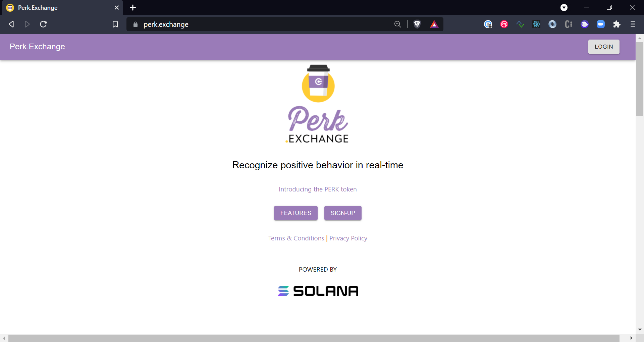Open the Privacy Policy link
Viewport: 644px width, 342px height.
[348, 238]
